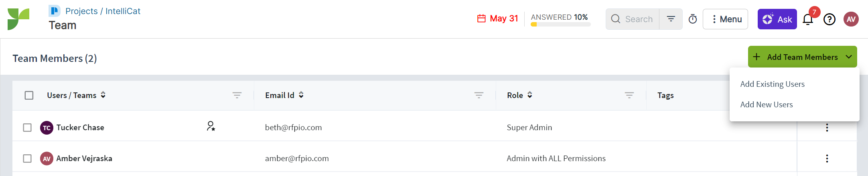The image size is (868, 176).
Task: Open the notifications bell icon
Action: coord(808,19)
